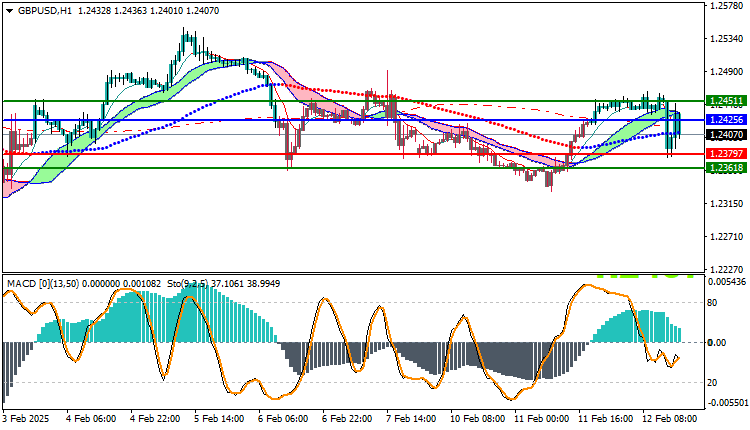Select the 5 Feb 14:00 time axis label
The image size is (750, 430).
point(219,419)
